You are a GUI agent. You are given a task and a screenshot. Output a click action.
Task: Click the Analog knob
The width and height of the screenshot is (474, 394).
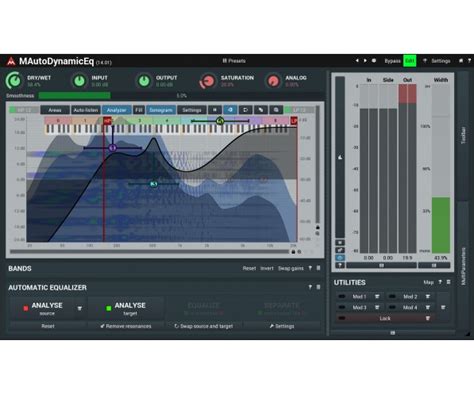273,81
